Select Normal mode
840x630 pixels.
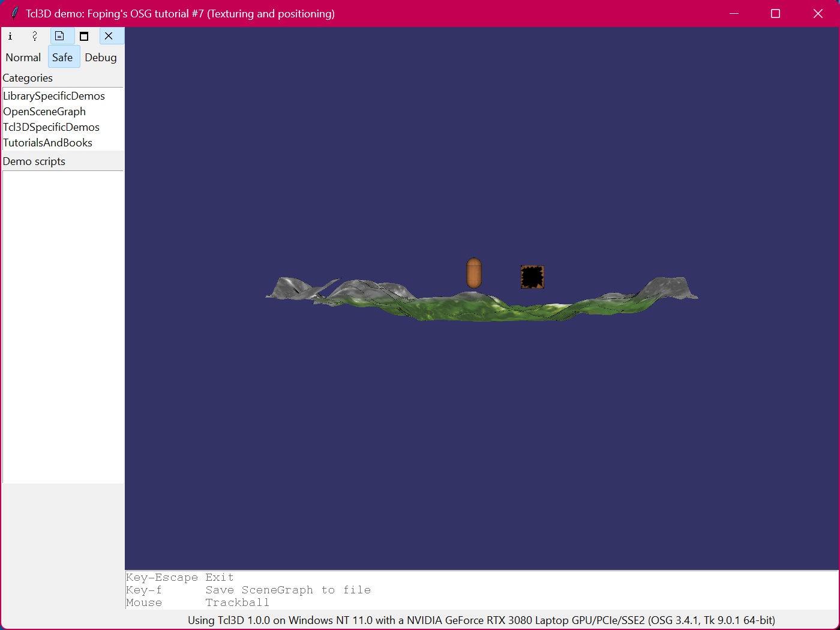[x=23, y=58]
